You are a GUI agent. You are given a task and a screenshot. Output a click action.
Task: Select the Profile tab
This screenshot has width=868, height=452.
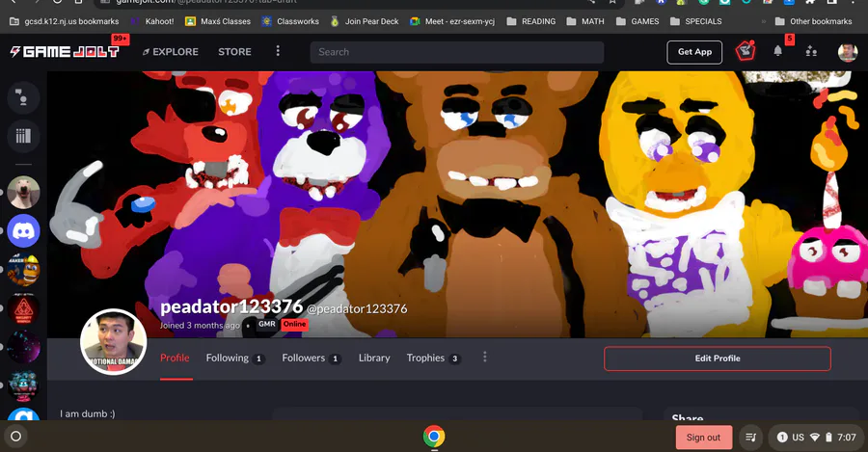(x=175, y=358)
